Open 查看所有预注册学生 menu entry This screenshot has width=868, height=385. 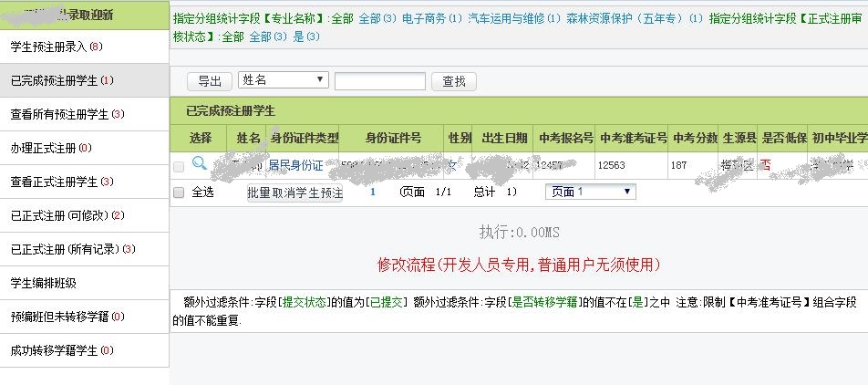pos(84,115)
